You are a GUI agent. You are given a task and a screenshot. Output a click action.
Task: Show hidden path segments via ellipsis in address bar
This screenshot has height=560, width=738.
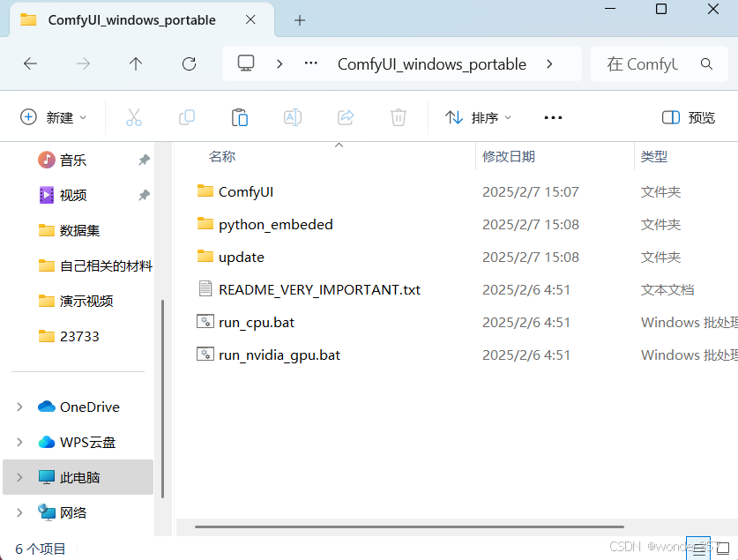point(310,63)
